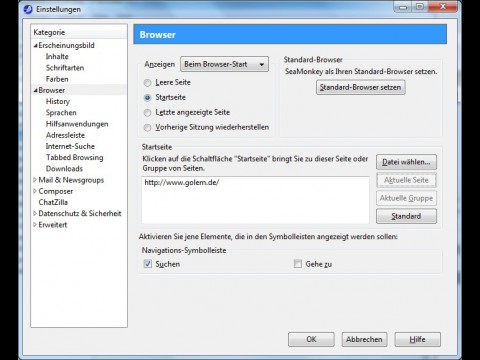Select the Leere Seite radio option

point(147,83)
